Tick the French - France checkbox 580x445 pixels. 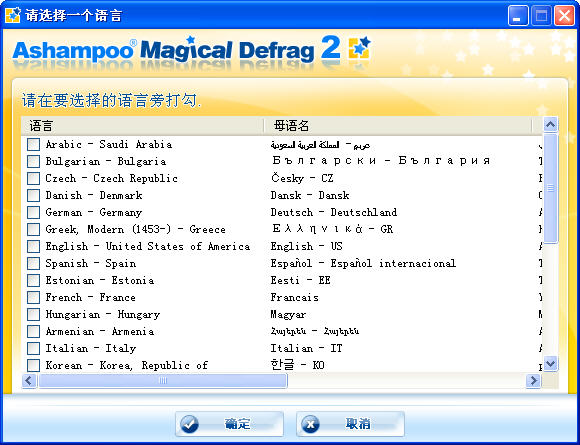tap(33, 297)
